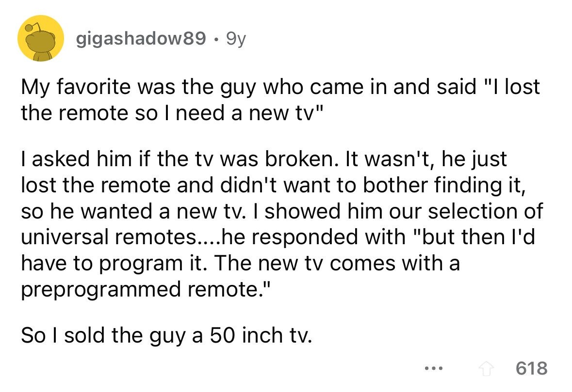The height and width of the screenshot is (392, 572).
Task: Click the line "So I sold the guy"
Action: pos(166,336)
